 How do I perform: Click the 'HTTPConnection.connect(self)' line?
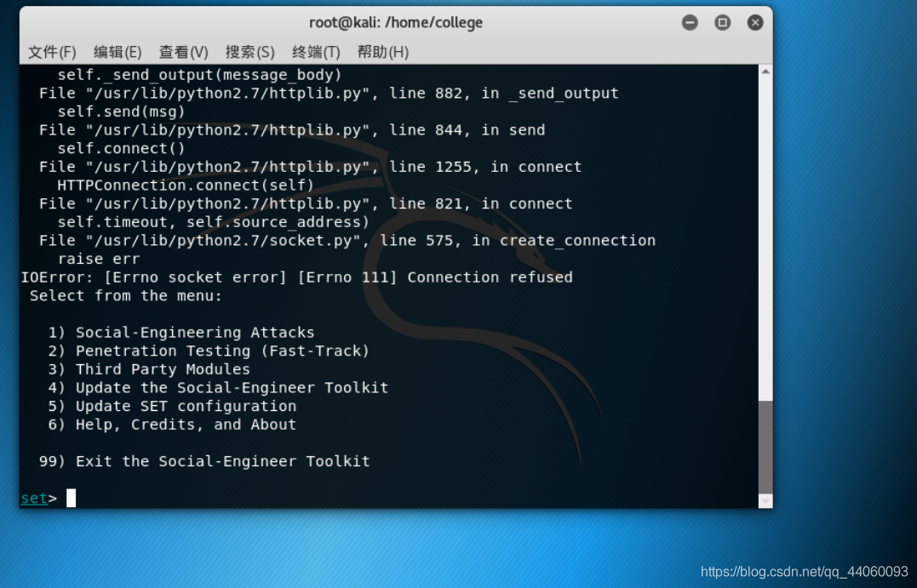click(186, 186)
